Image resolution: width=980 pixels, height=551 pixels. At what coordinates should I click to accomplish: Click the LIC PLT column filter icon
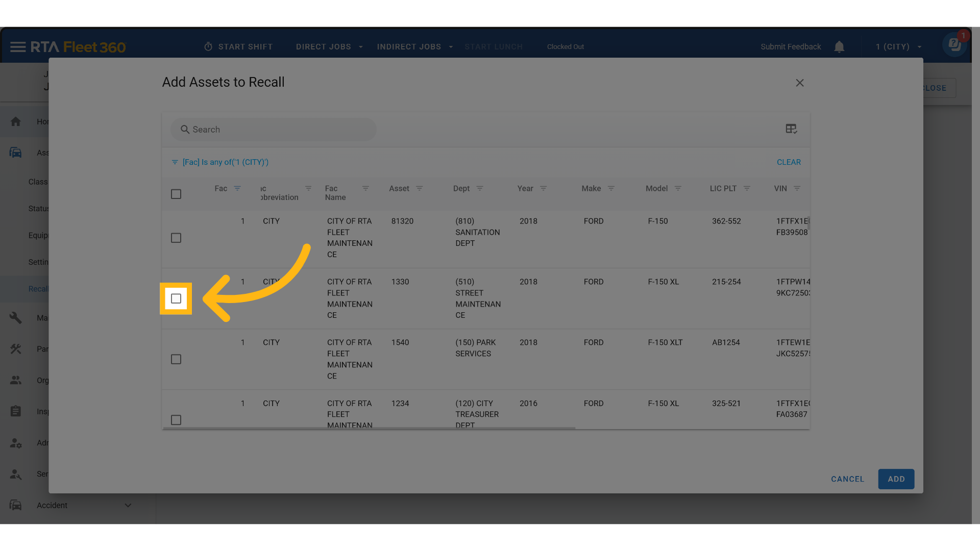(747, 189)
